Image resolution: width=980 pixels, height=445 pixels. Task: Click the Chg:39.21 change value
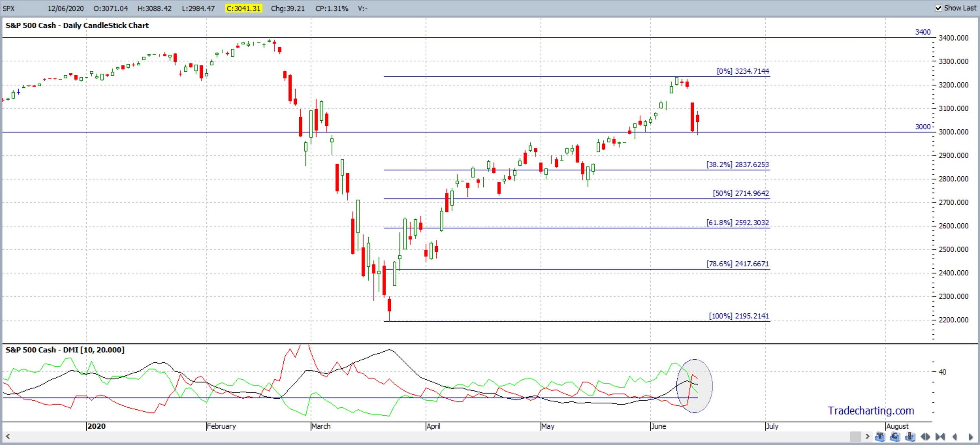(x=288, y=8)
